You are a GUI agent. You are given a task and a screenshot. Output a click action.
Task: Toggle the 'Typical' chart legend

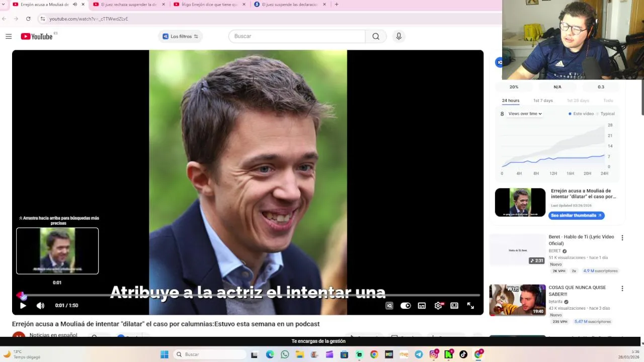606,114
